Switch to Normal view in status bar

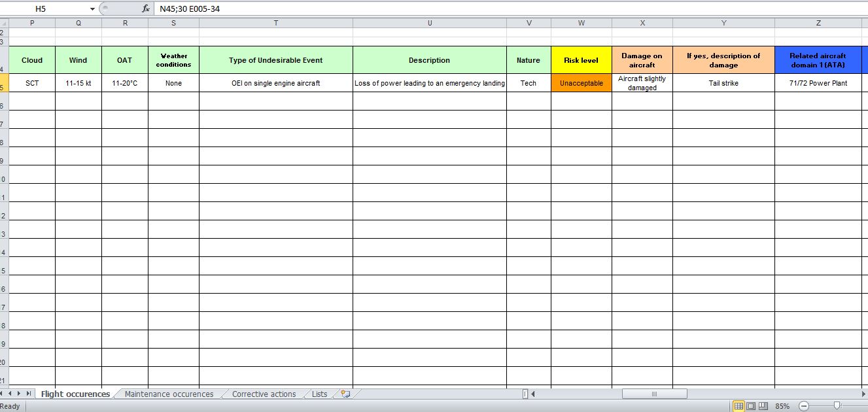click(x=738, y=406)
